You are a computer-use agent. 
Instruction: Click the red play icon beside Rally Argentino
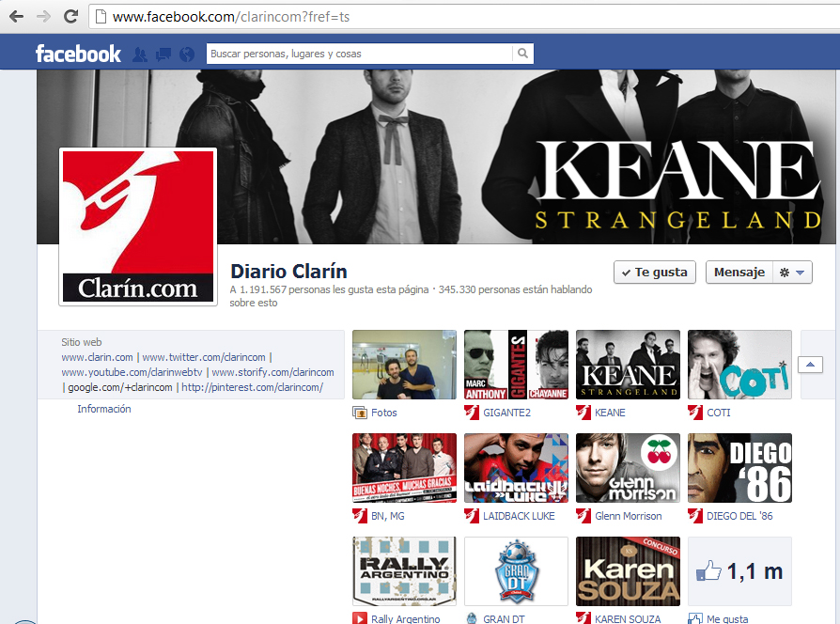click(x=360, y=618)
